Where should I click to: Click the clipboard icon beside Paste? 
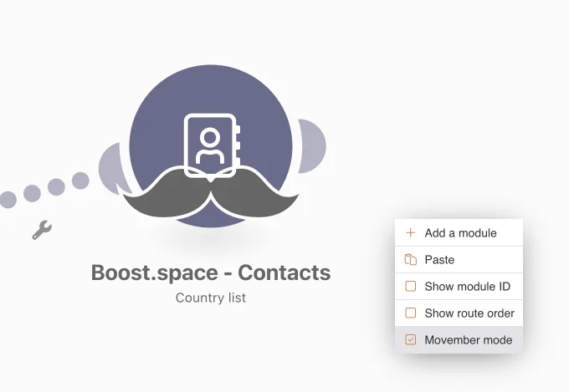(x=410, y=260)
